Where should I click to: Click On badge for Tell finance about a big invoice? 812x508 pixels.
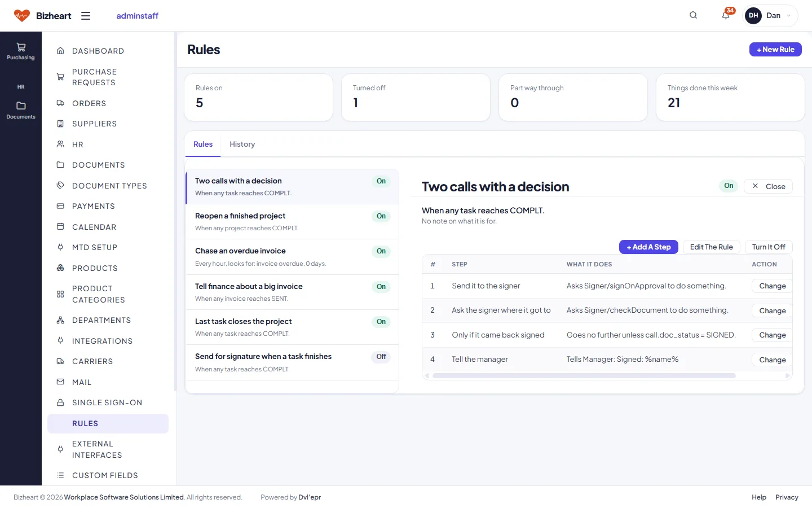(381, 287)
